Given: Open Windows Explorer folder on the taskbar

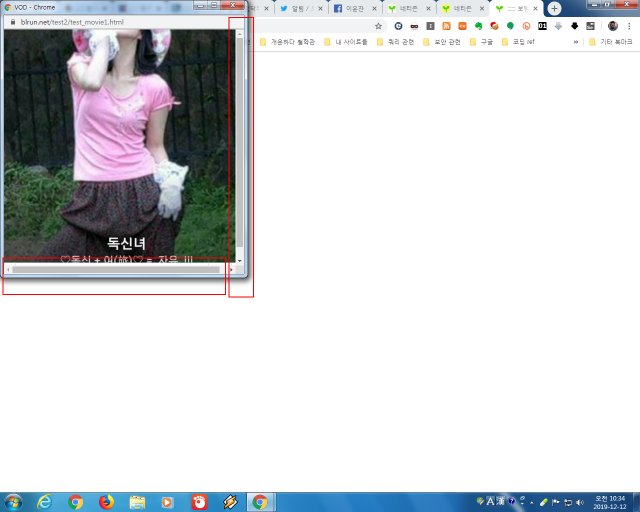Looking at the screenshot, I should click(138, 502).
